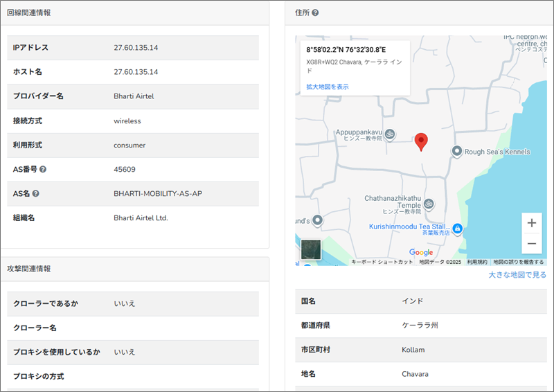Report an error via 地図の誤りを報告する
The width and height of the screenshot is (554, 392).
click(518, 262)
